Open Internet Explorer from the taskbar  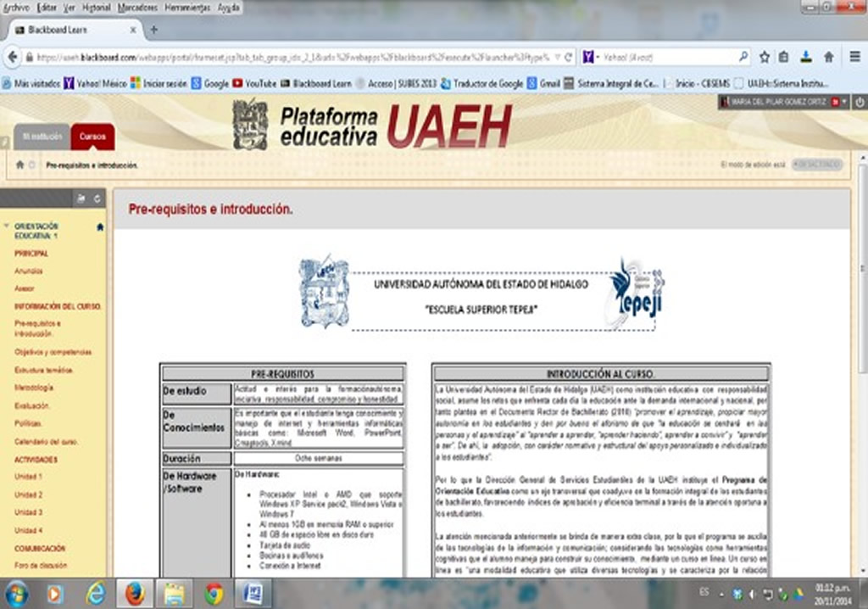[95, 594]
